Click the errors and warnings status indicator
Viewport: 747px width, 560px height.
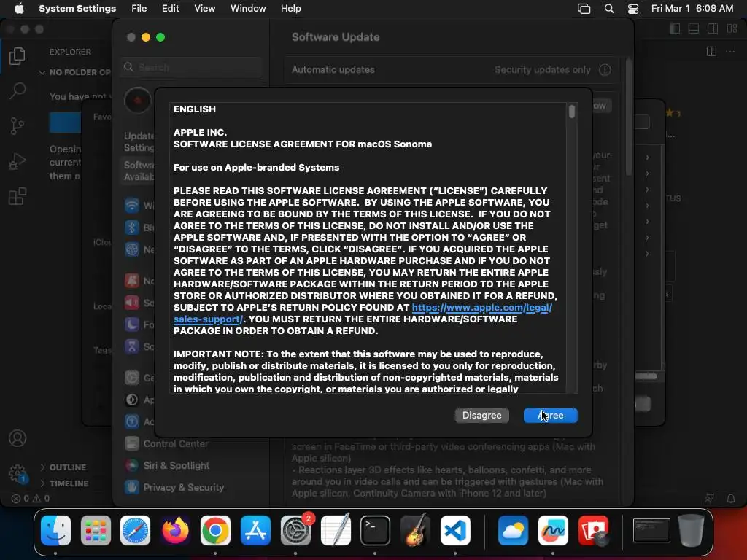31,499
